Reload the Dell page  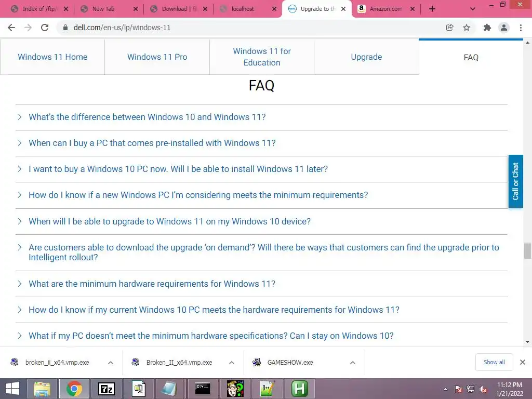tap(45, 28)
